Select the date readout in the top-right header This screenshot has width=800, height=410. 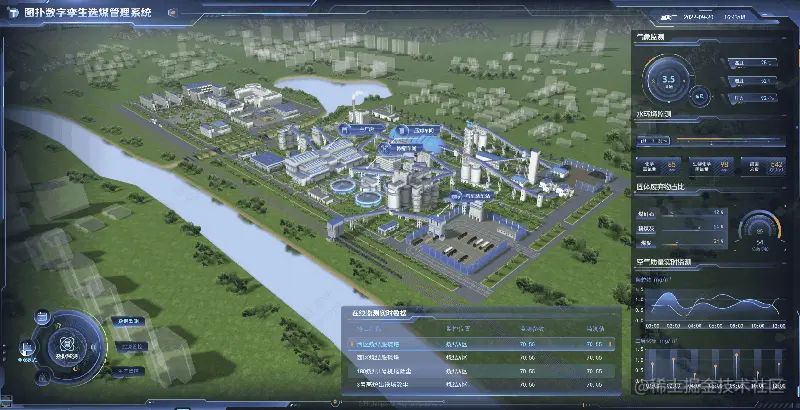699,17
